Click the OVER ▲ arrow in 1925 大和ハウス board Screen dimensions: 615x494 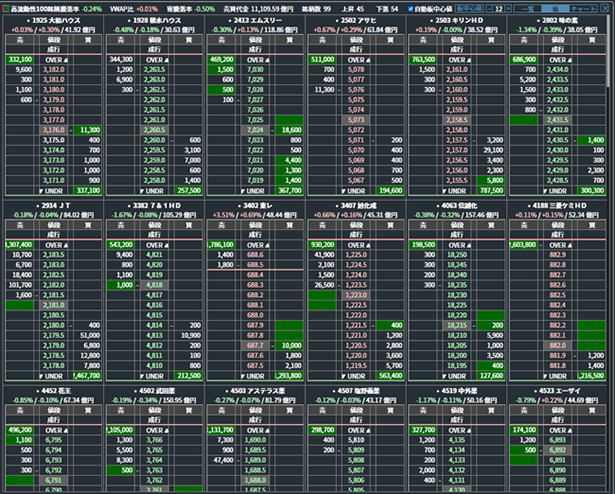pos(53,59)
